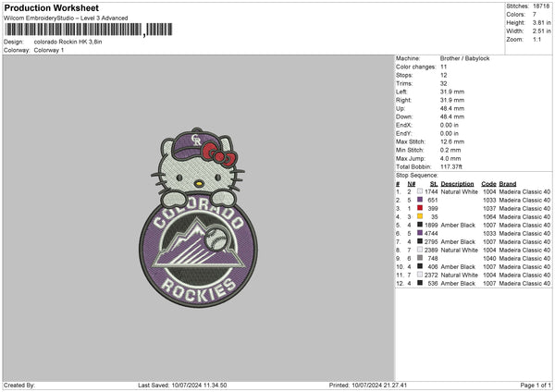Click the Stitches value 18718
This screenshot has height=392, width=555.
[x=541, y=6]
